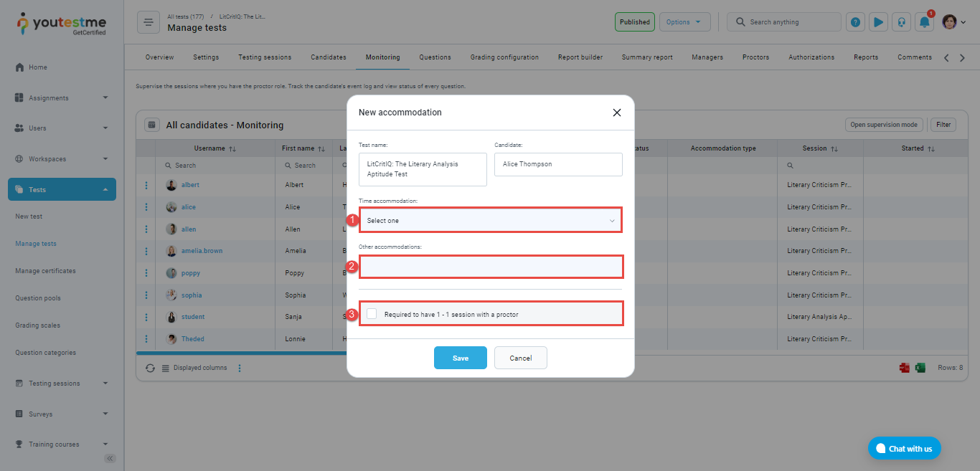Click the play video tutorial icon
Viewport: 980px width, 471px height.
[878, 22]
